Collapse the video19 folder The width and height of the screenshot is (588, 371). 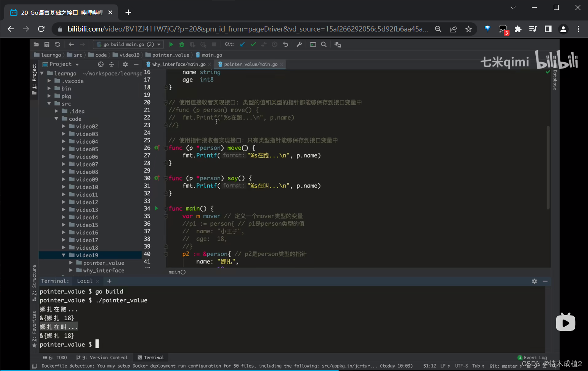tap(64, 255)
